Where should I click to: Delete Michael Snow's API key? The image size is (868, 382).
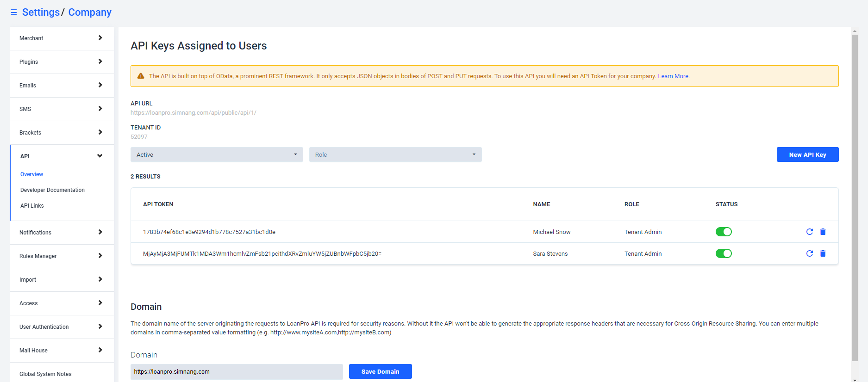click(823, 232)
